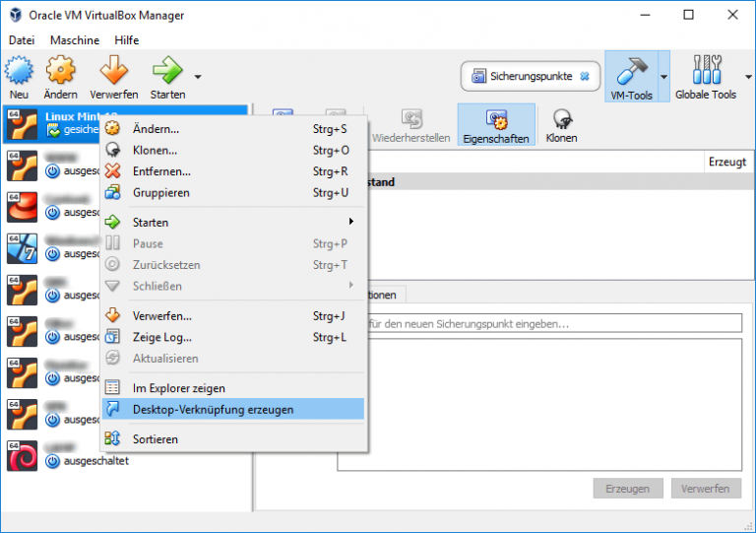Click the Sortieren icon in context menu
This screenshot has width=756, height=533.
112,438
